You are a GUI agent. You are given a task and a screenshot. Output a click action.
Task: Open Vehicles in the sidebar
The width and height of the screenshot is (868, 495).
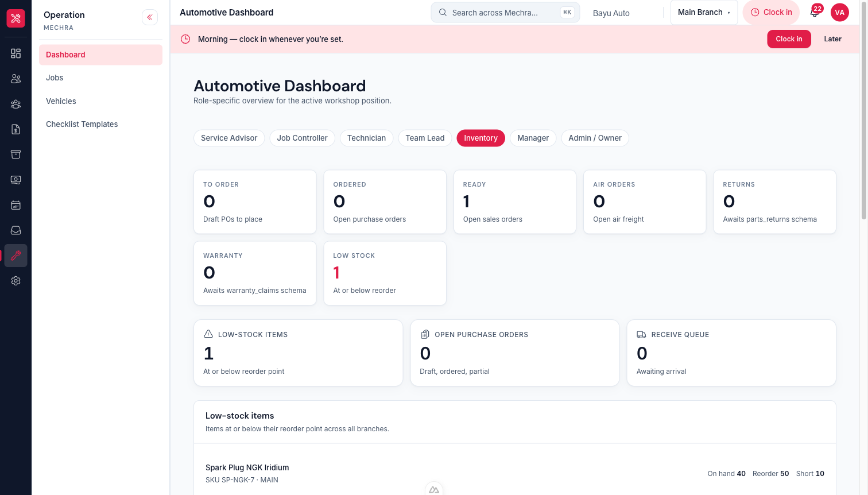(x=100, y=101)
